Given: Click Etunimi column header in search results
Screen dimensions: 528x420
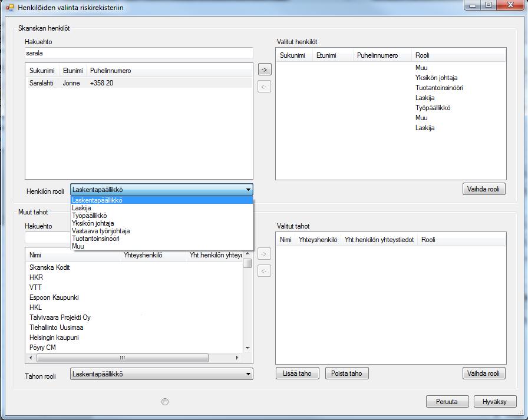Looking at the screenshot, I should 72,71.
